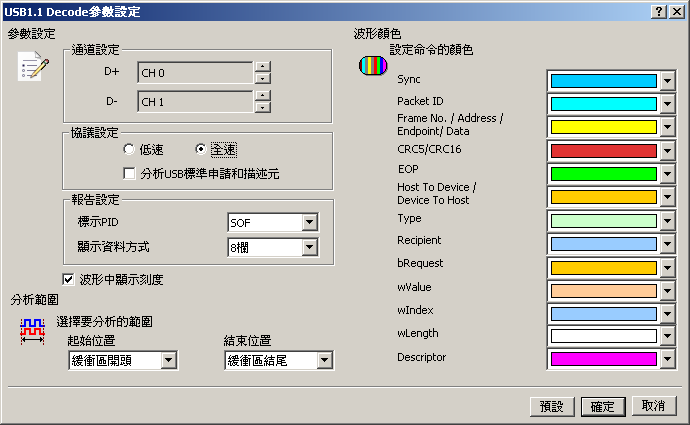Open the EOP color dropdown arrow

click(668, 174)
